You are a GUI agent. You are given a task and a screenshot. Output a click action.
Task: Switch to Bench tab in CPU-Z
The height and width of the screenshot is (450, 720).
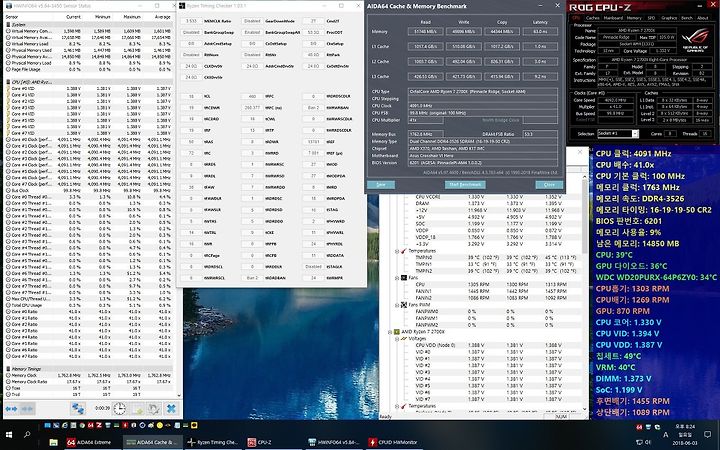687,18
